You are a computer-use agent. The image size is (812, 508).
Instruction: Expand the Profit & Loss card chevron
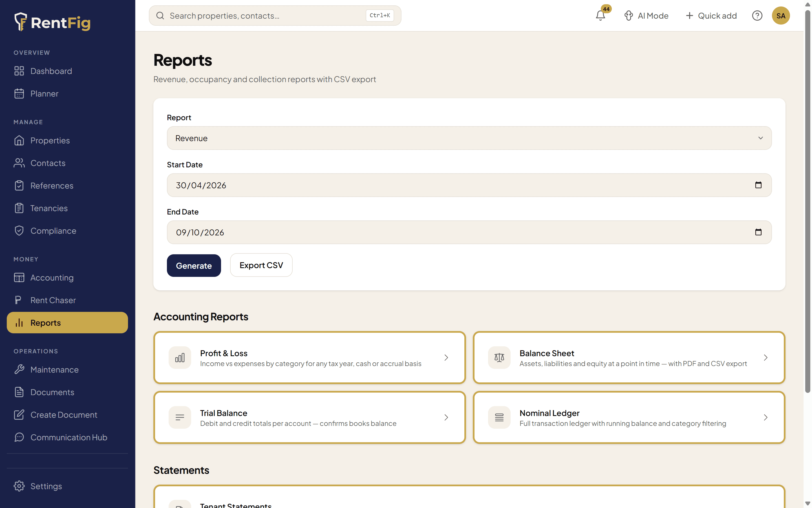(x=446, y=358)
